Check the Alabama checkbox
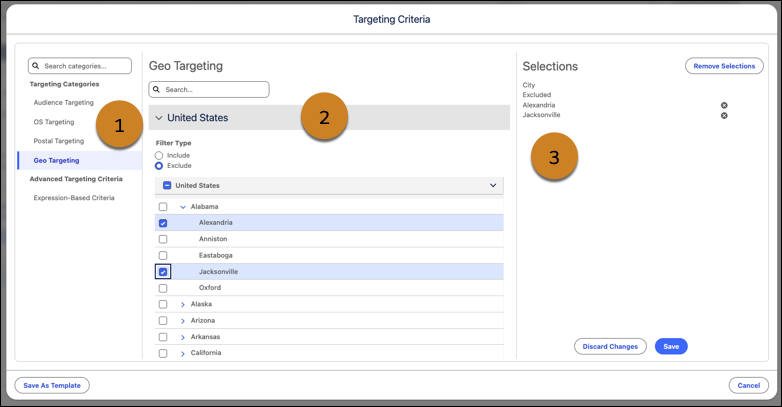 163,206
